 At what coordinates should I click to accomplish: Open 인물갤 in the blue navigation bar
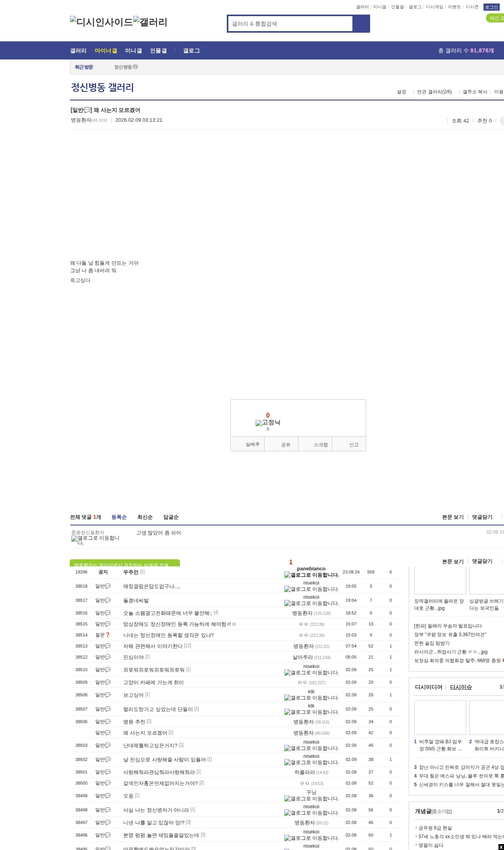point(158,51)
